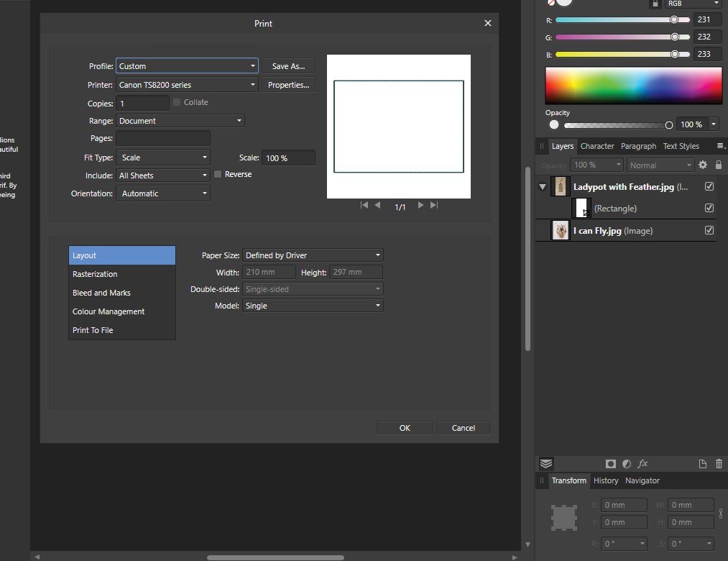Collapse the Ladypot with Feather.jpg layer group
Viewport: 728px width, 561px height.
543,186
